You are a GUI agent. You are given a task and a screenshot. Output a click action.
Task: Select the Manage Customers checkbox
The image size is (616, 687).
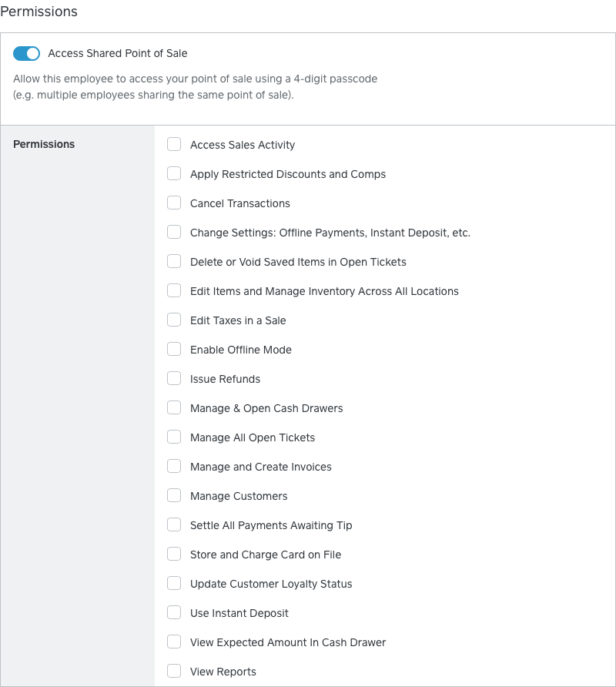[x=174, y=495]
